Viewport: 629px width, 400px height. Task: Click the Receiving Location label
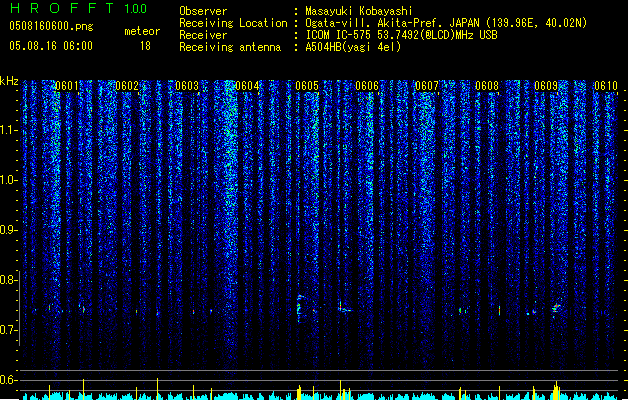(x=233, y=23)
